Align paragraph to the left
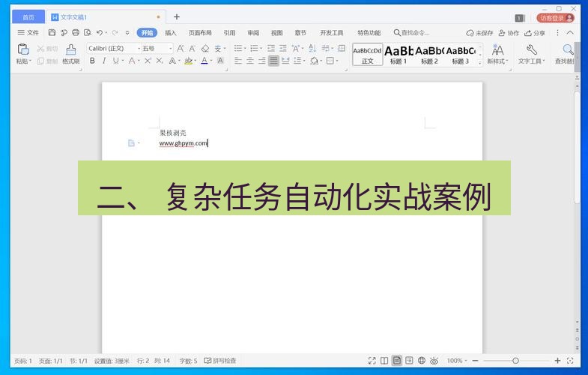 point(238,61)
